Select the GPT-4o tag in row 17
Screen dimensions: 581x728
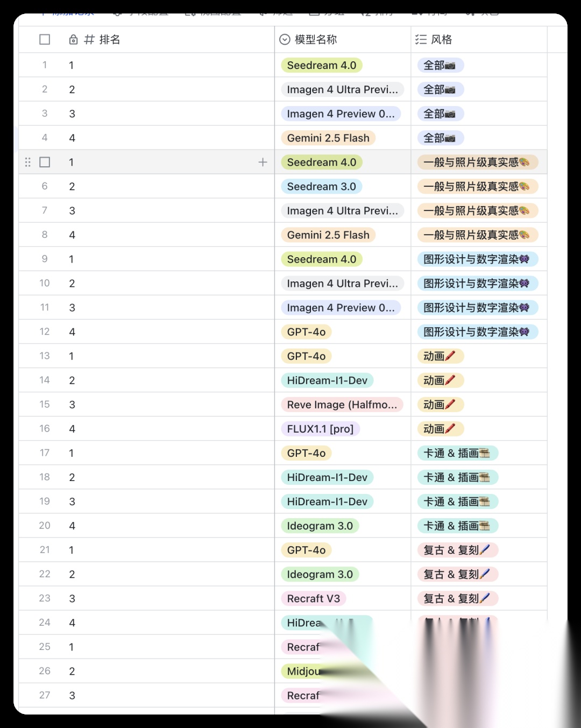coord(306,453)
